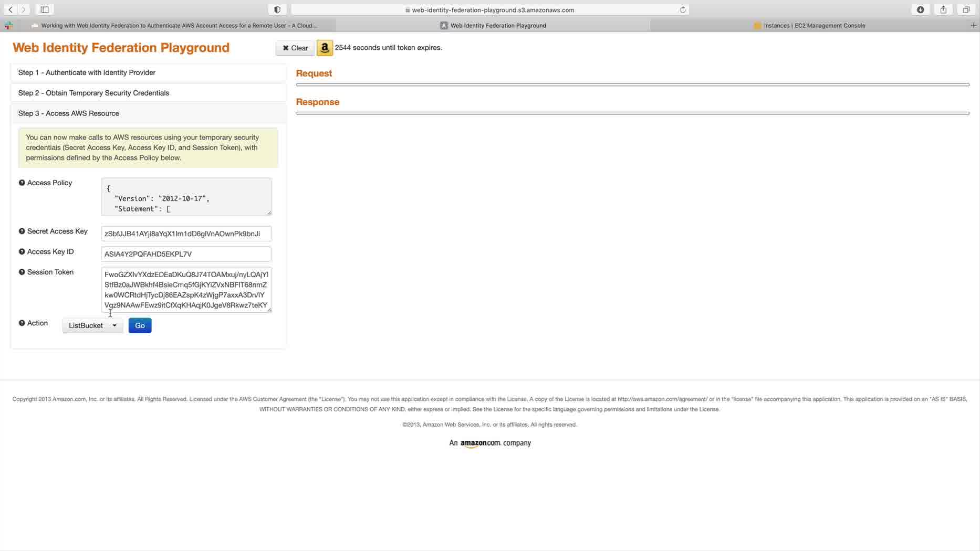Screen dimensions: 980x551
Task: Collapse Step 3 - Access AWS Resource
Action: (148, 113)
